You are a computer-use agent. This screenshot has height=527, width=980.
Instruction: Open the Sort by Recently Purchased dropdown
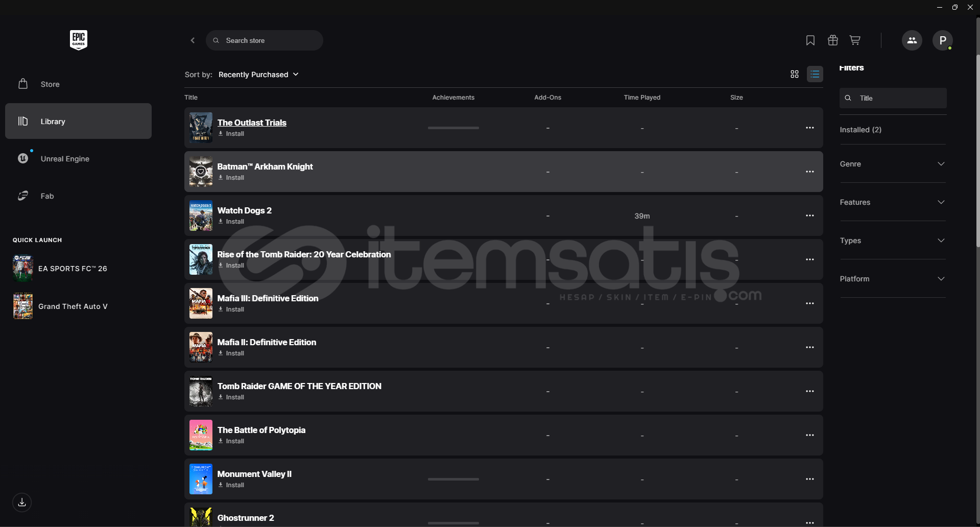pyautogui.click(x=258, y=75)
